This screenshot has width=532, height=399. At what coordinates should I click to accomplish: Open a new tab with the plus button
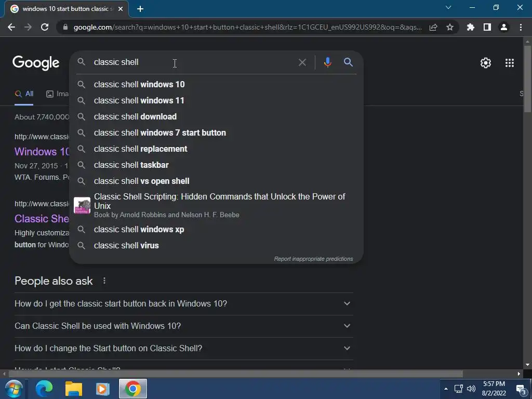pyautogui.click(x=140, y=9)
